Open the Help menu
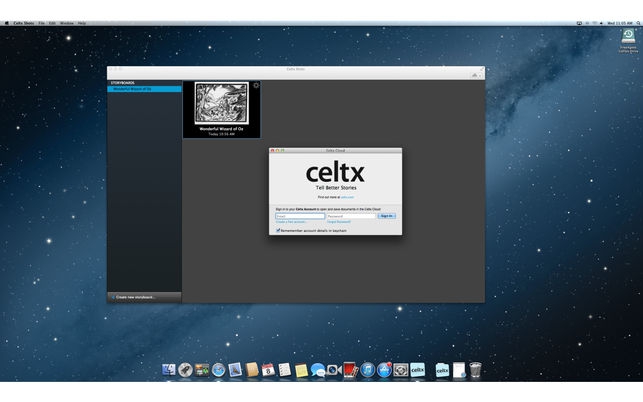 pos(82,23)
